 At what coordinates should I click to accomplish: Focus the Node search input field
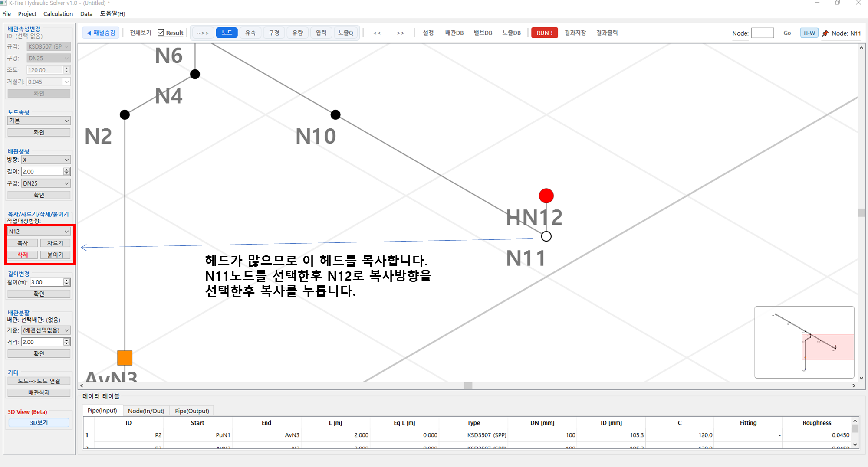click(x=763, y=33)
